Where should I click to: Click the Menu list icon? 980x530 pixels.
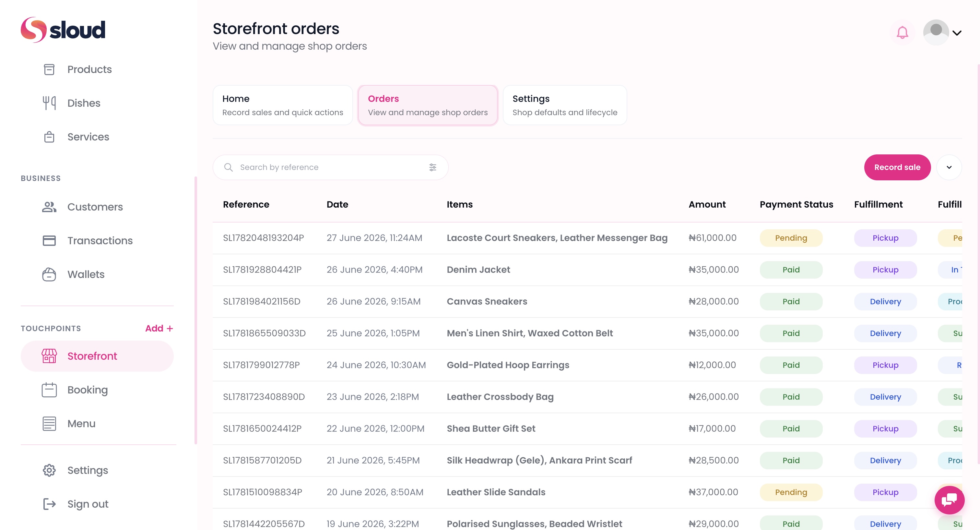tap(49, 423)
